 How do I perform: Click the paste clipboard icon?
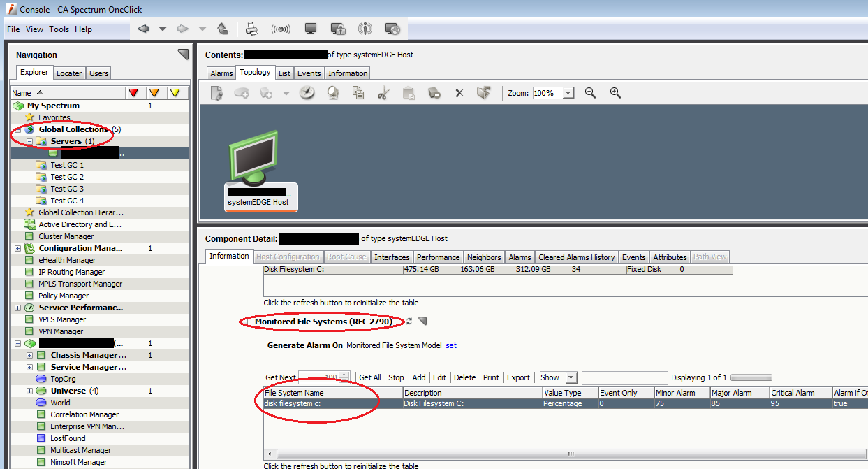point(409,92)
